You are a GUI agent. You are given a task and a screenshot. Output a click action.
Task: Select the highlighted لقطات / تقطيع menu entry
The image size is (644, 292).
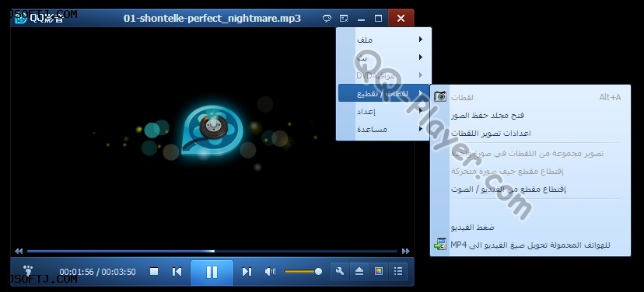point(383,93)
